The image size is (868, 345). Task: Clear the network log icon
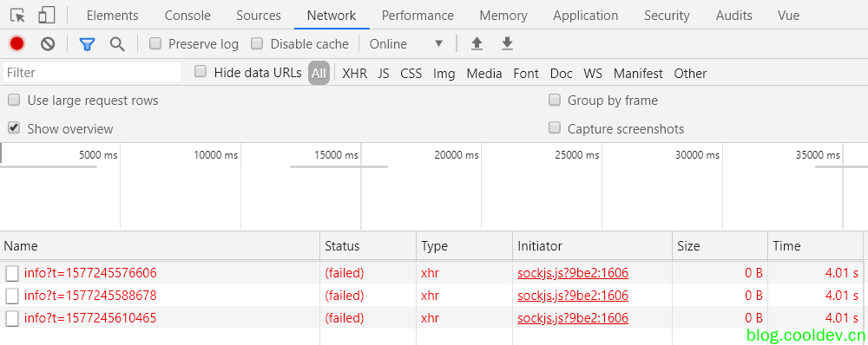pyautogui.click(x=48, y=43)
